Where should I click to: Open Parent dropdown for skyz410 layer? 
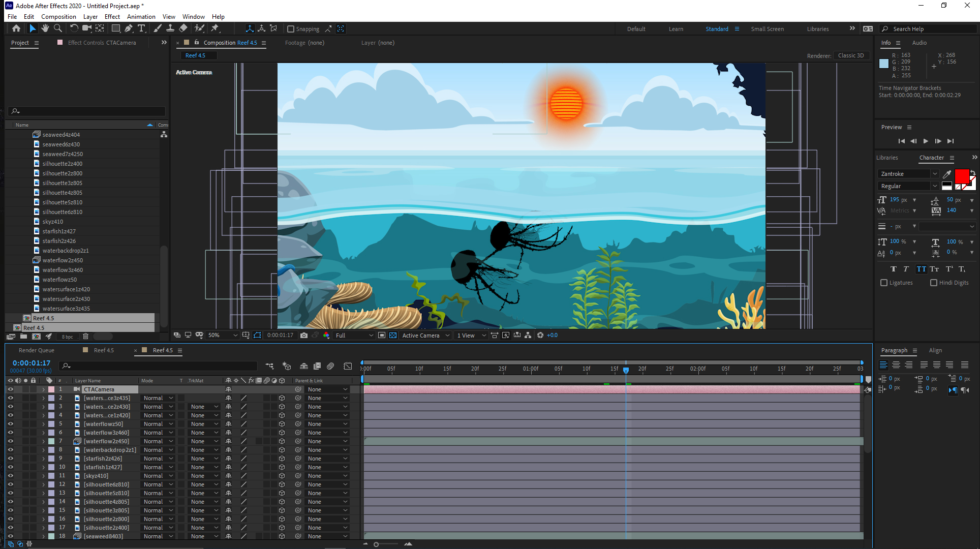tap(327, 476)
